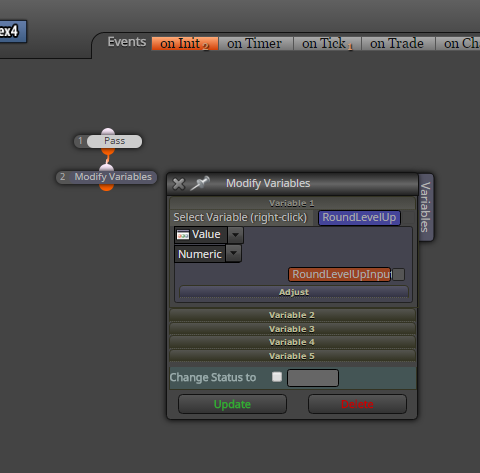This screenshot has width=480, height=473.
Task: Click the number 2 badge on Modify Variables block
Action: (62, 177)
